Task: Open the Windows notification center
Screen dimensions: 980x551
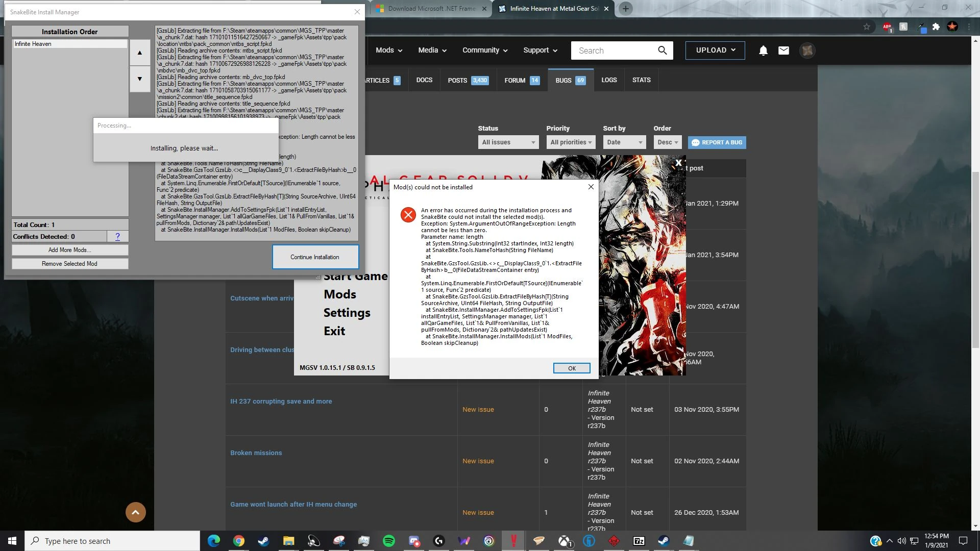Action: [963, 541]
